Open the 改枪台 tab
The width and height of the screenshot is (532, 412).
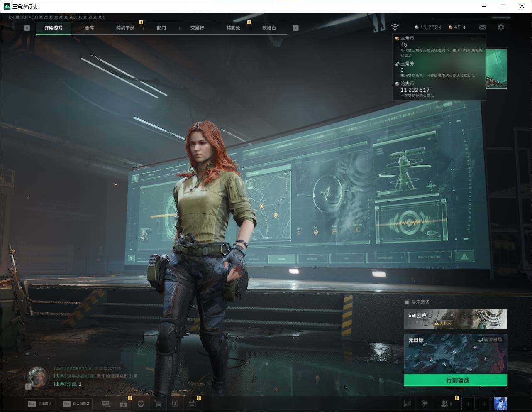[269, 28]
